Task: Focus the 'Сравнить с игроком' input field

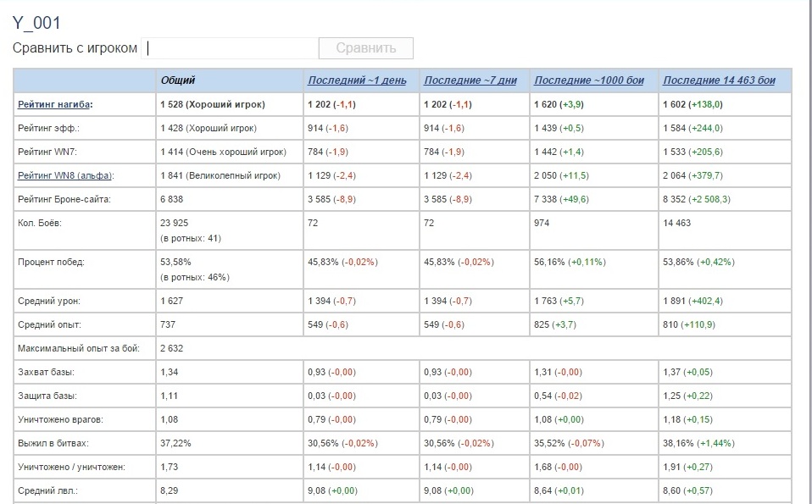Action: [x=230, y=48]
